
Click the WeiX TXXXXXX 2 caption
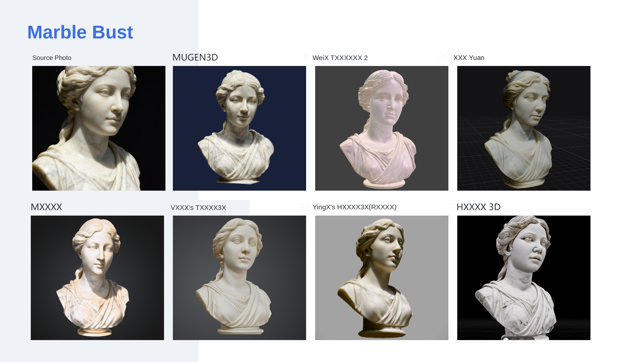(340, 58)
